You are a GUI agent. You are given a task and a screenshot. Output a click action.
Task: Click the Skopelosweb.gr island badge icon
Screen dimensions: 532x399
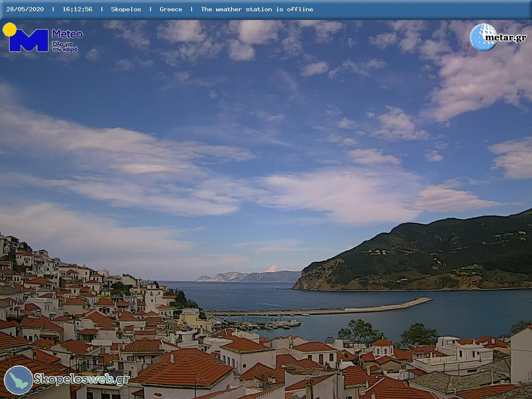19,380
